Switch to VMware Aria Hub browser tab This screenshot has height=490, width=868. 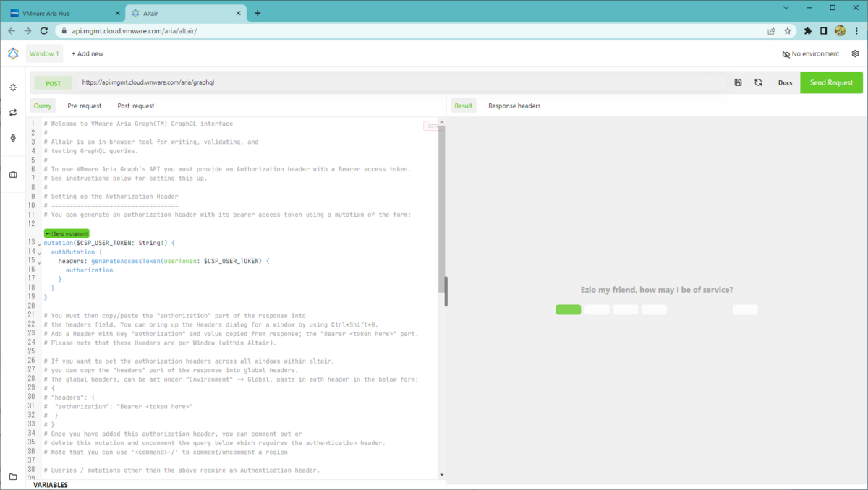point(65,13)
